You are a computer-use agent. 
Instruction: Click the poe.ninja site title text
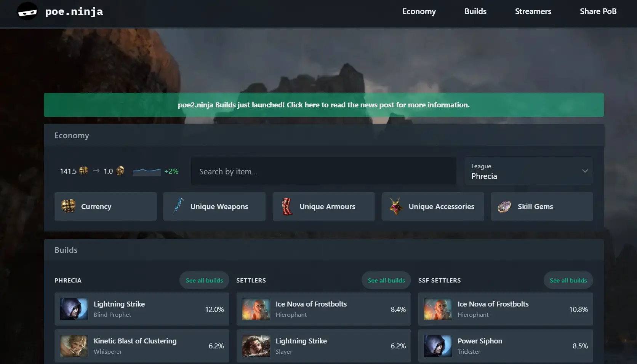(74, 11)
